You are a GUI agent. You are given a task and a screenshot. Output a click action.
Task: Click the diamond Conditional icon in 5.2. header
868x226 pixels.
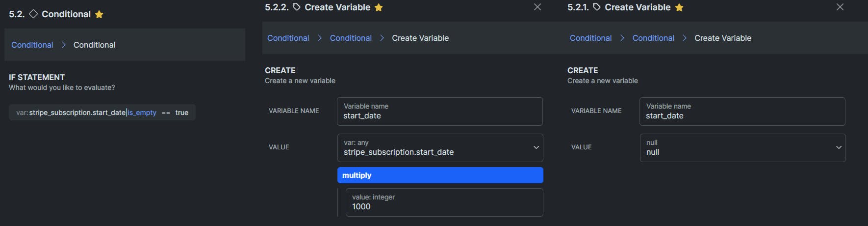point(33,14)
